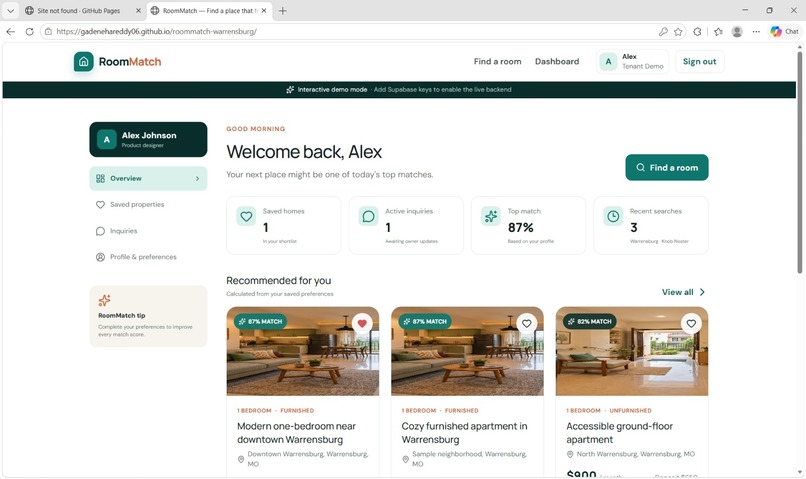
Task: Click the grid icon beside Overview
Action: [x=100, y=178]
